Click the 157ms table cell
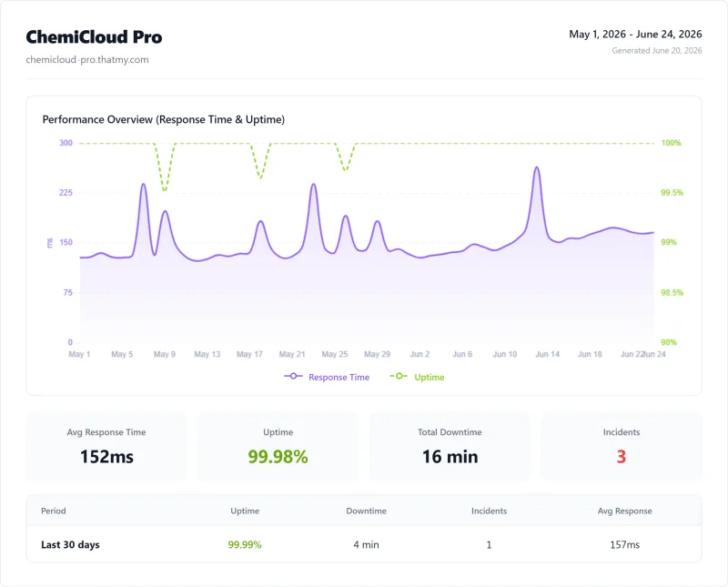728x587 pixels. pyautogui.click(x=624, y=545)
